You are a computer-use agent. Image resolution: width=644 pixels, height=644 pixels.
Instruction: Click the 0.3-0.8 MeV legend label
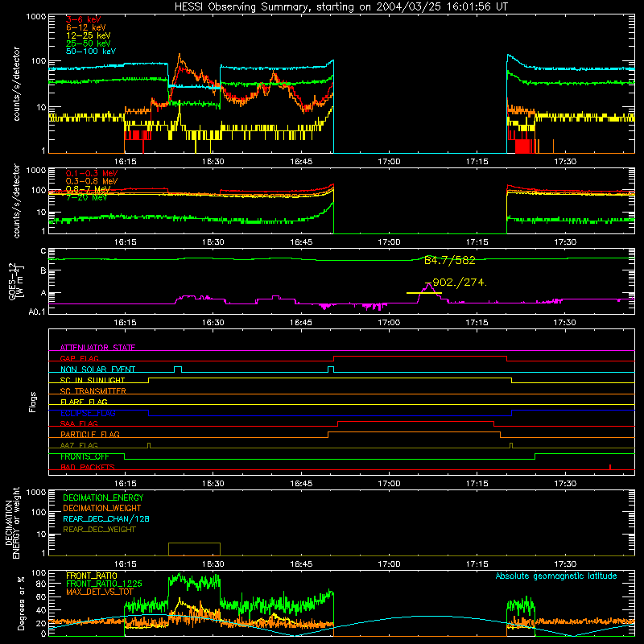[x=92, y=181]
